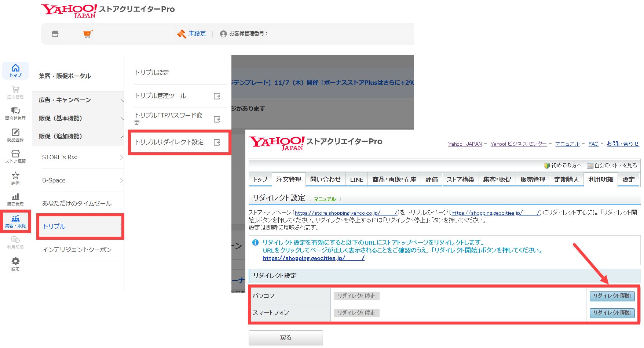Switch to the ストア構築 tab
The width and height of the screenshot is (644, 348).
point(461,180)
